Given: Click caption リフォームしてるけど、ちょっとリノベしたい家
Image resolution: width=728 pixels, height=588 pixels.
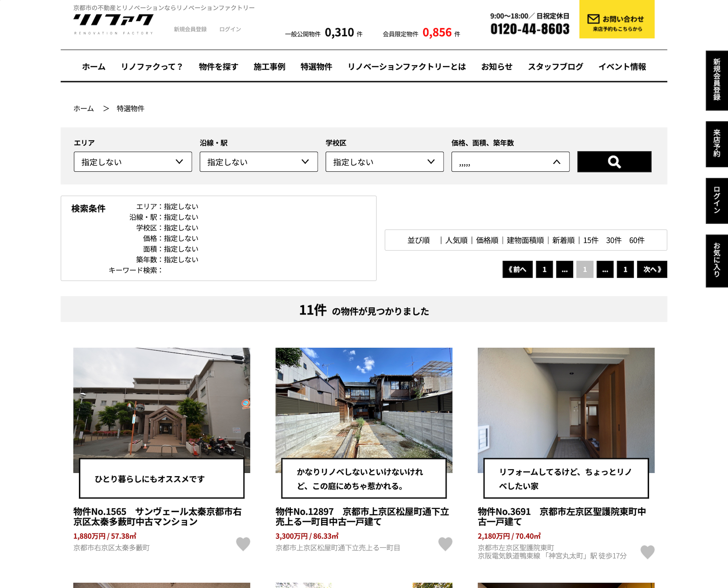Looking at the screenshot, I should point(565,479).
